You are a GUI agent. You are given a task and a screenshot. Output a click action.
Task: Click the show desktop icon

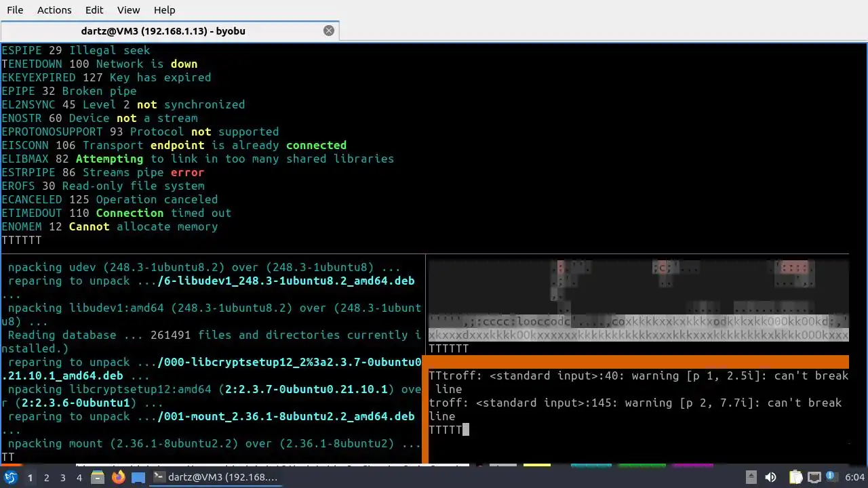pos(138,477)
